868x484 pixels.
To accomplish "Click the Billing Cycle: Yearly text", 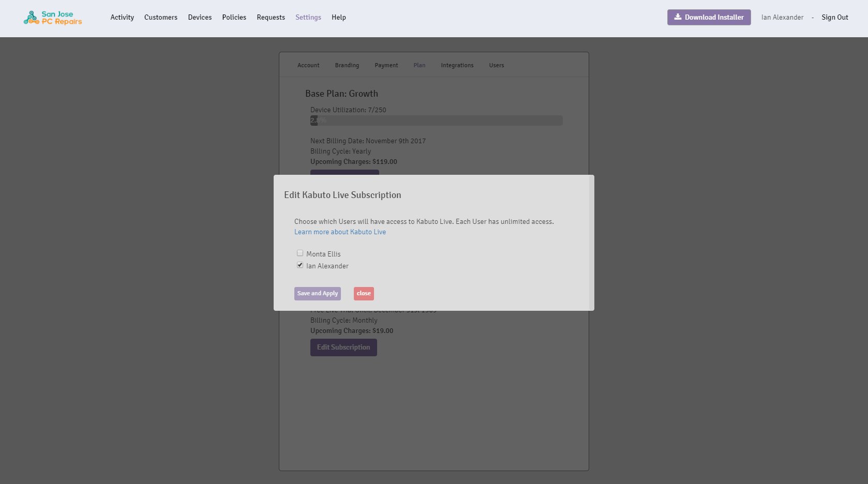I will (x=340, y=151).
